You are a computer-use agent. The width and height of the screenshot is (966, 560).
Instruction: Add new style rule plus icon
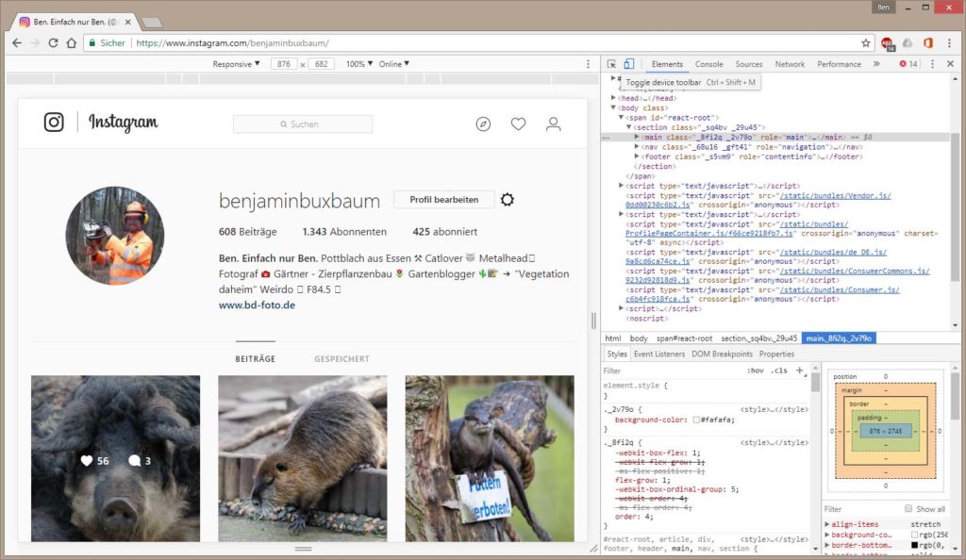(x=800, y=371)
